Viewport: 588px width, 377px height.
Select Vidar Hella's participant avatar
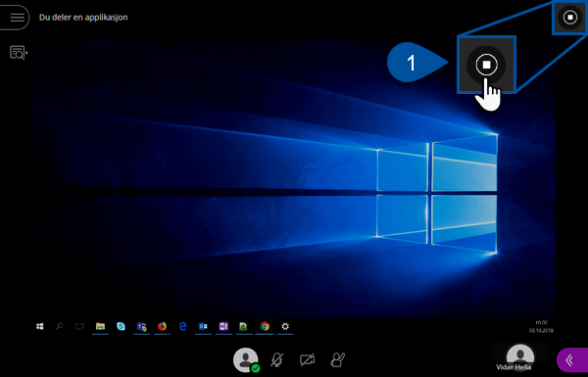coord(519,357)
